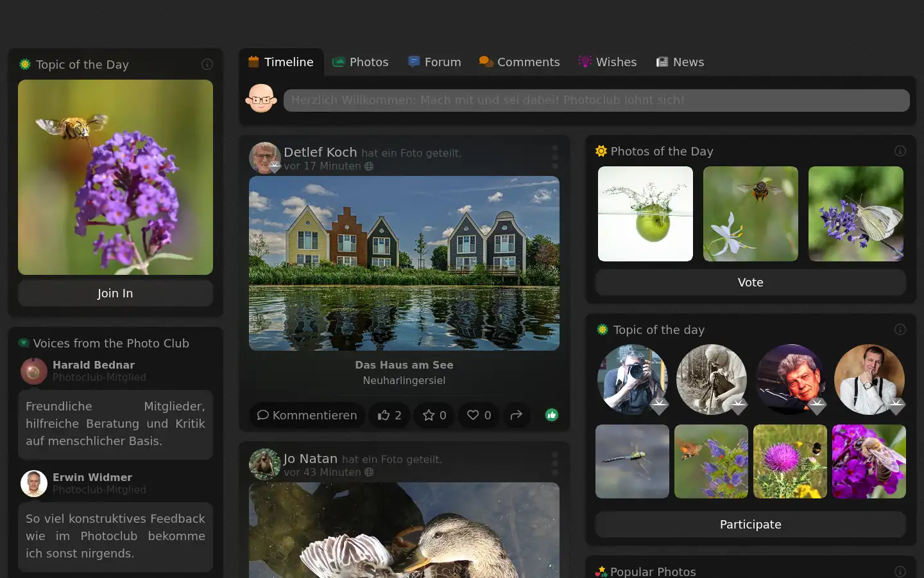Toggle heart on Das Haus am See

(x=479, y=416)
